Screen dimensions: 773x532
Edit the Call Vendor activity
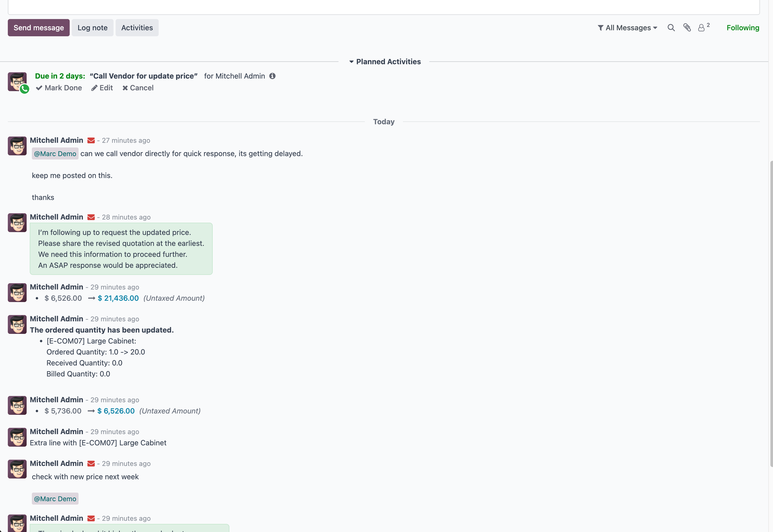[x=102, y=88]
